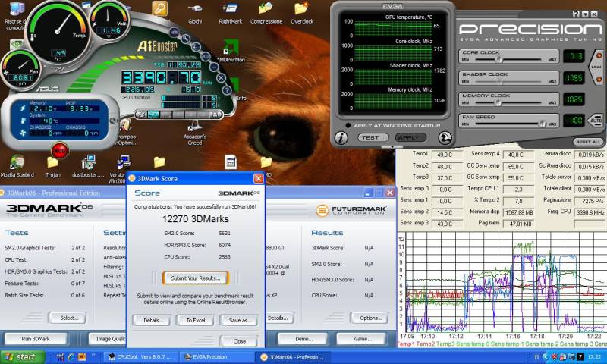Click Details button in 3DMark Score dialog

click(x=153, y=320)
